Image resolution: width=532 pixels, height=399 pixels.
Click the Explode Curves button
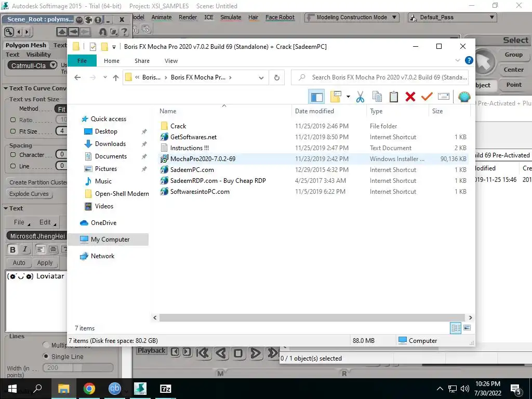(x=29, y=194)
